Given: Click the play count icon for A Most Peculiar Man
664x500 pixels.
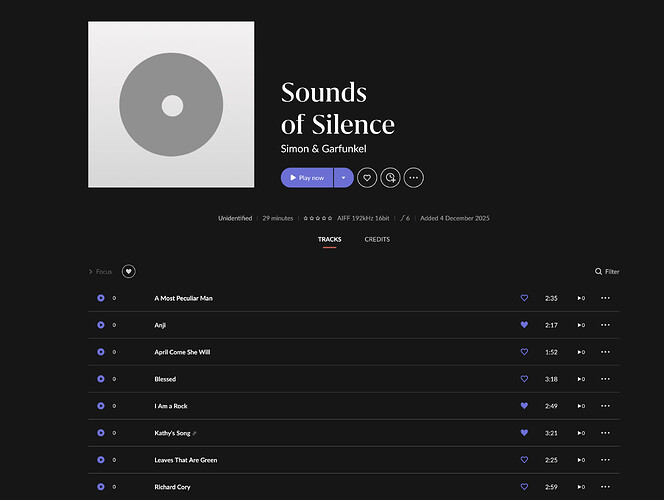Looking at the screenshot, I should 581,298.
